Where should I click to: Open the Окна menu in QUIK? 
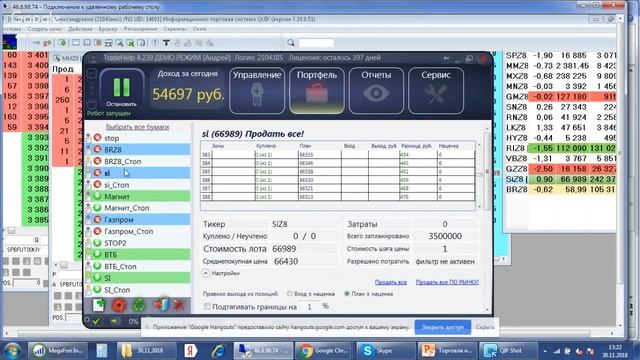tap(200, 29)
